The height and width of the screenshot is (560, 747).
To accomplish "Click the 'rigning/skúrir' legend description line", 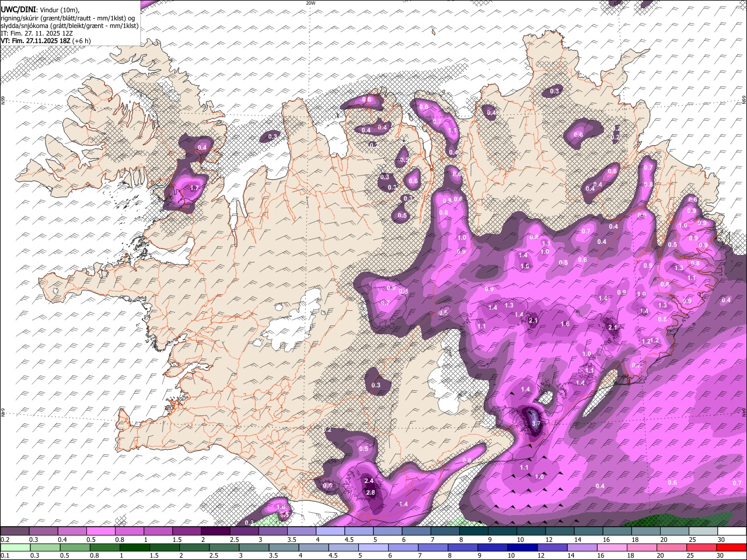I will 67,17.
